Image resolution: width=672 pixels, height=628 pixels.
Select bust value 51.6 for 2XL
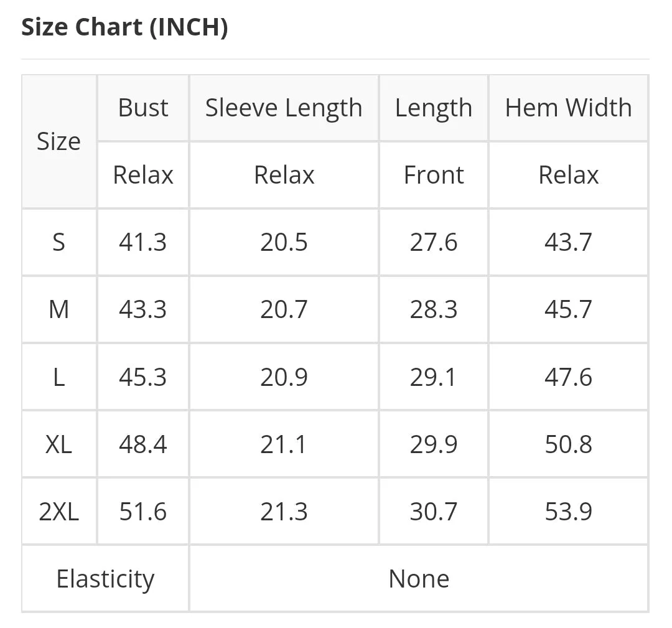(x=142, y=512)
